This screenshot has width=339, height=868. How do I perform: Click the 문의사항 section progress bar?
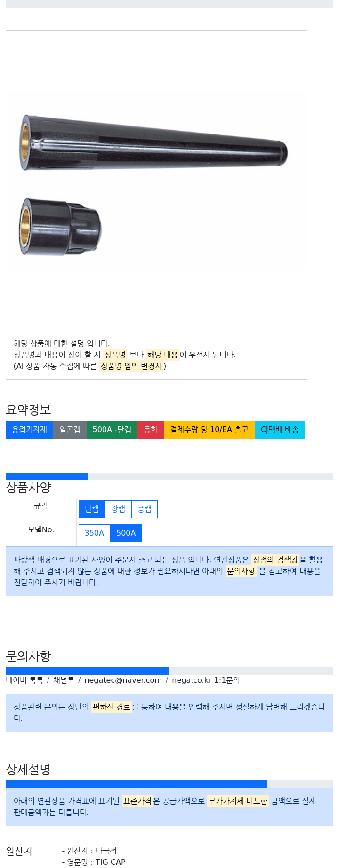coord(169,671)
